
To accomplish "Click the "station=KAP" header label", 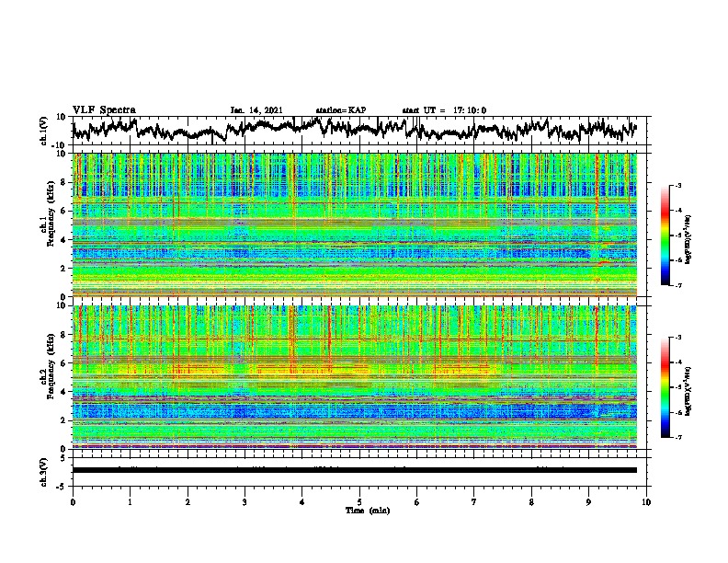I will pyautogui.click(x=341, y=110).
